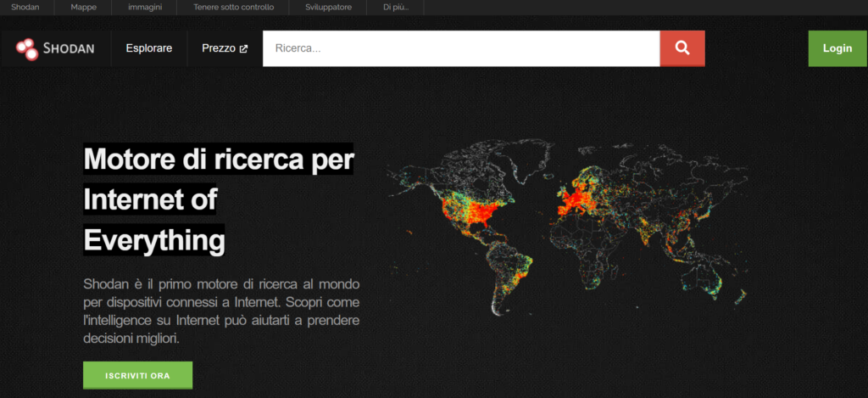Focus the "Ricerca..." search field
Screen dimensions: 868x398
click(461, 48)
